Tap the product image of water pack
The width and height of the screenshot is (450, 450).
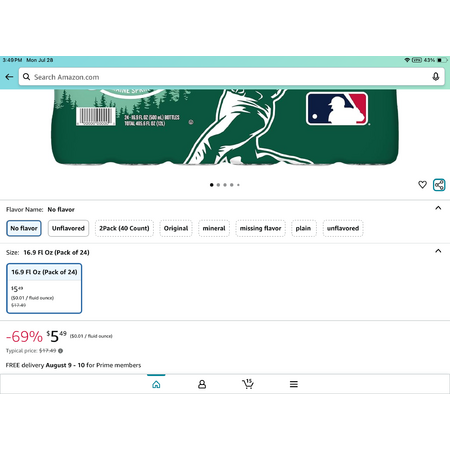click(x=225, y=127)
